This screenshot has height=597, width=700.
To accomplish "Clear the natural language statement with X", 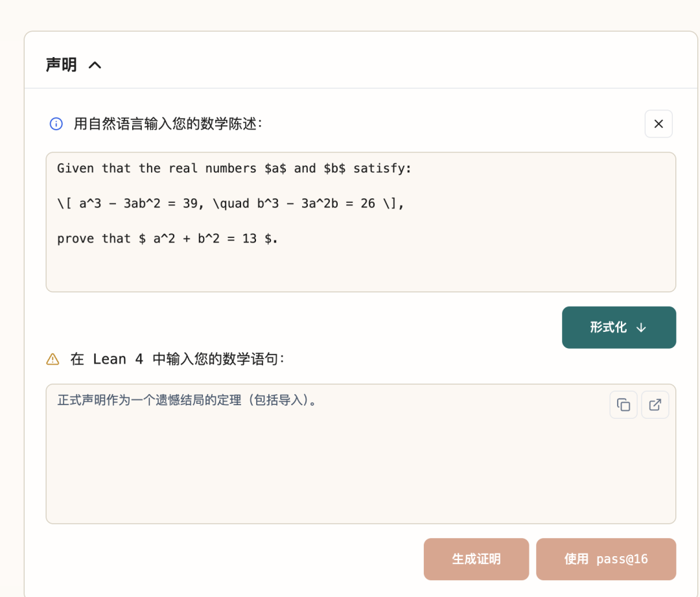I will pyautogui.click(x=659, y=124).
